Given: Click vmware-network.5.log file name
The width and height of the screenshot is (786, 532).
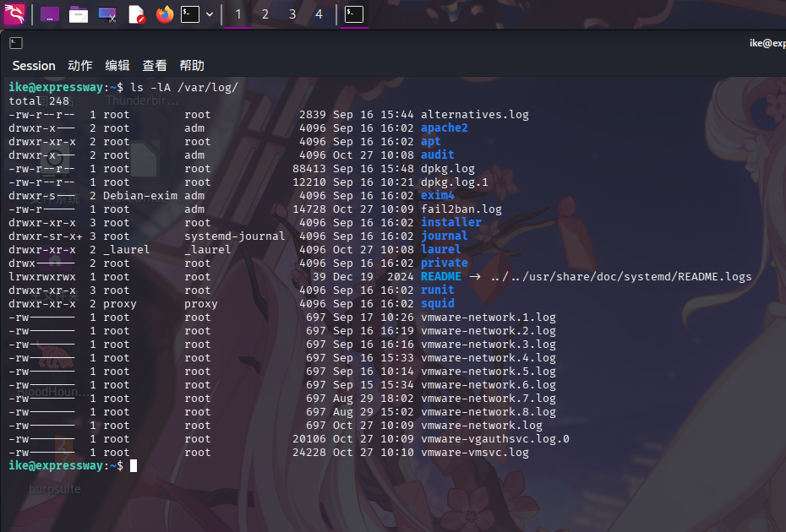Looking at the screenshot, I should (x=489, y=372).
